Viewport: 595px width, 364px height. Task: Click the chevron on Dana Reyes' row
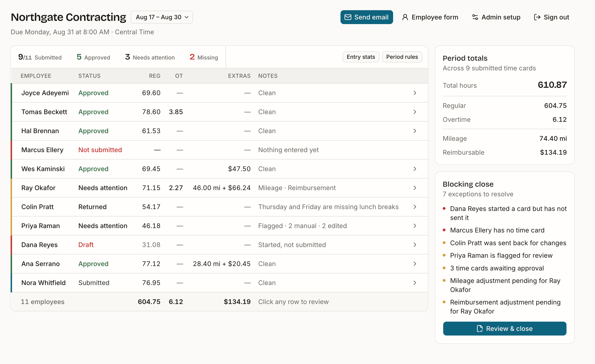pyautogui.click(x=415, y=245)
